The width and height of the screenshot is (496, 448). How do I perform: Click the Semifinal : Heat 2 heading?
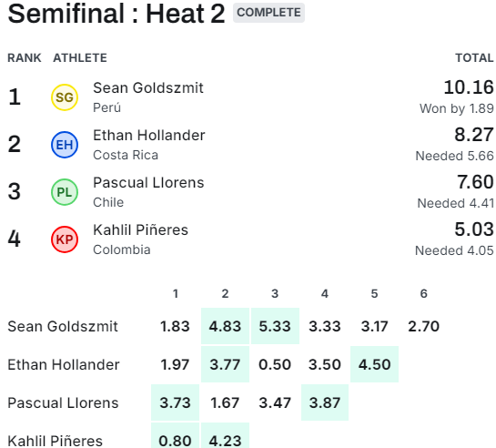[116, 14]
